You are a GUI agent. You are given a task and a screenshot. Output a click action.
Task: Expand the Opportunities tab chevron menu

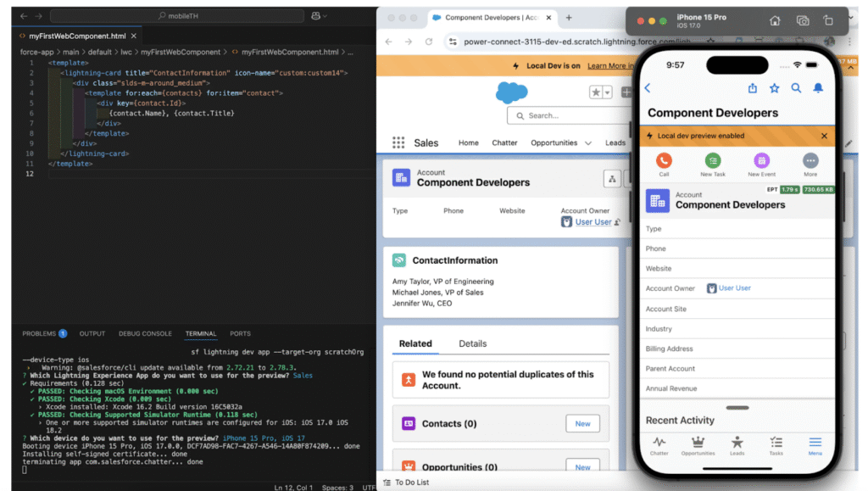pos(588,142)
